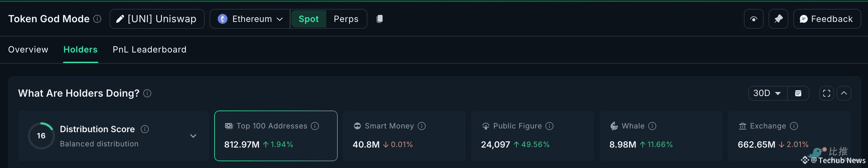Edit the [UNI] Uniswap token selector

(x=157, y=19)
